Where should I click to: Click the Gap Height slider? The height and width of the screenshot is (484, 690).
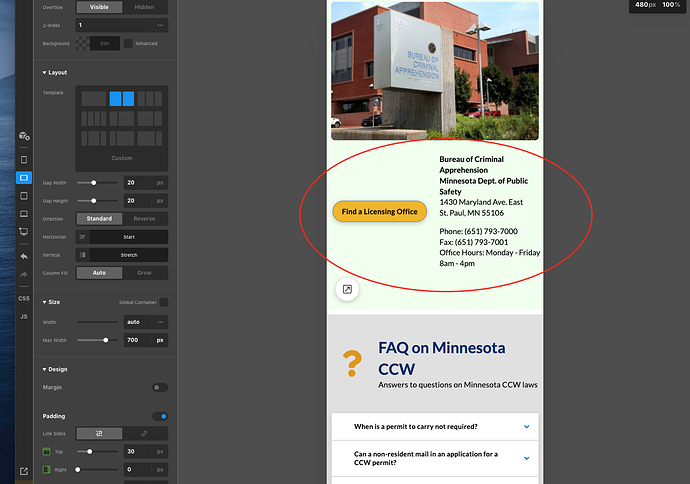tap(97, 201)
